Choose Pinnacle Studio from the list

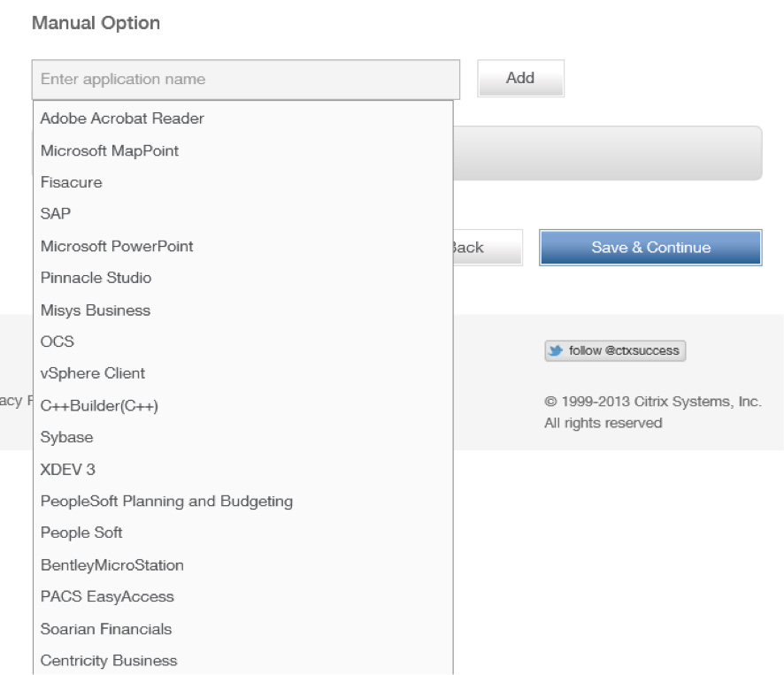pyautogui.click(x=243, y=278)
